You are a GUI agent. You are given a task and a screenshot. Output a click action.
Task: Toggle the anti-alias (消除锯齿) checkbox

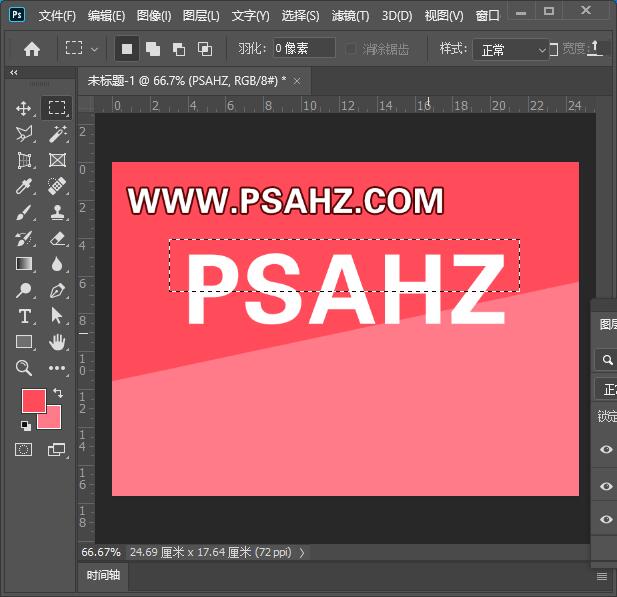(350, 49)
